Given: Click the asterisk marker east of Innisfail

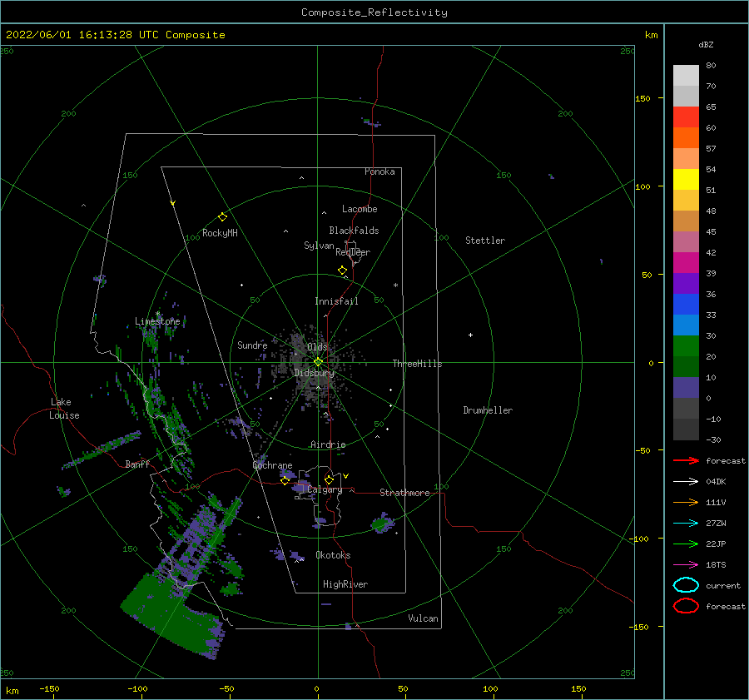Looking at the screenshot, I should [395, 285].
